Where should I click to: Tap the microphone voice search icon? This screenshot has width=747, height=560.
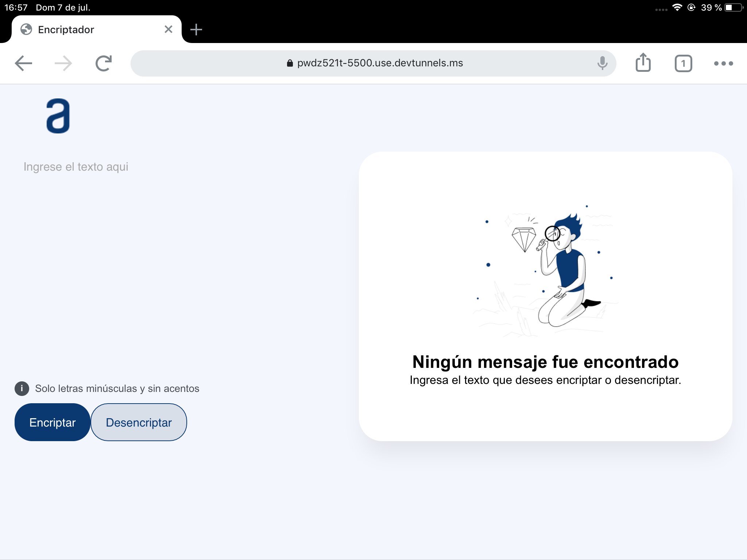point(602,63)
